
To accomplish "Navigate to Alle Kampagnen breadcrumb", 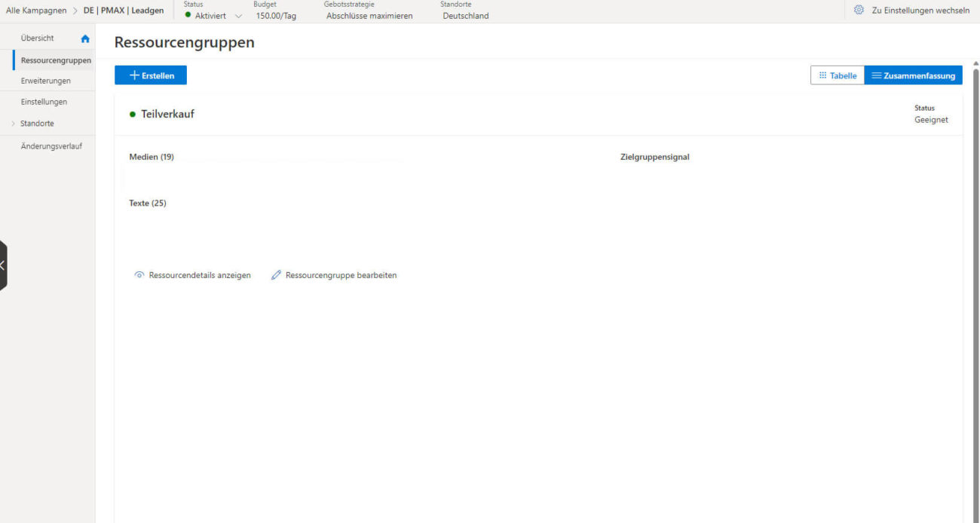I will [x=36, y=11].
